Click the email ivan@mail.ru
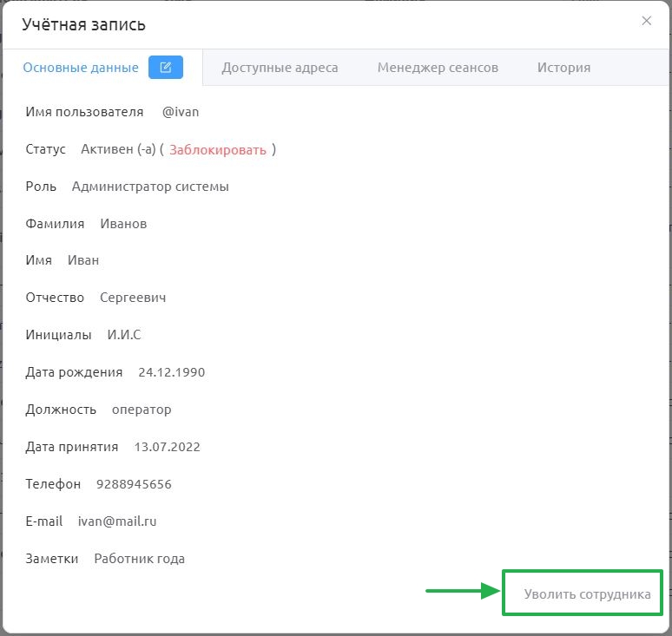 pos(117,521)
